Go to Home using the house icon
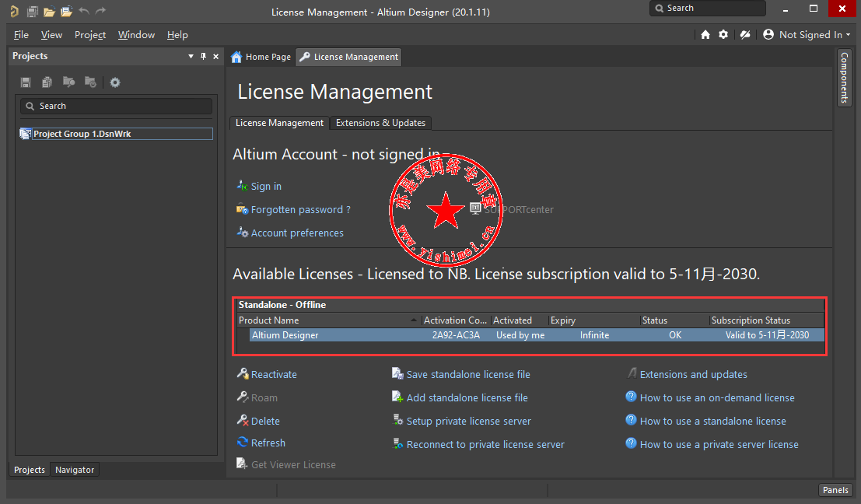 pyautogui.click(x=705, y=34)
